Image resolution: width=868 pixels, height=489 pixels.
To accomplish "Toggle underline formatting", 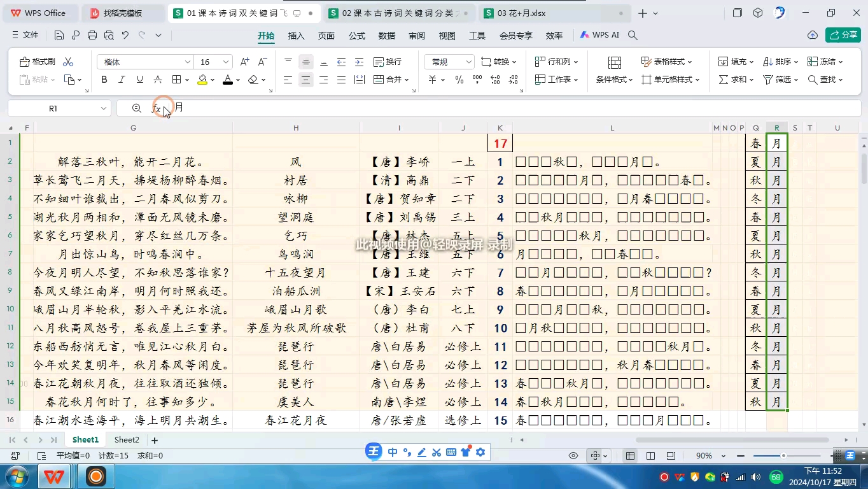I will click(x=140, y=80).
